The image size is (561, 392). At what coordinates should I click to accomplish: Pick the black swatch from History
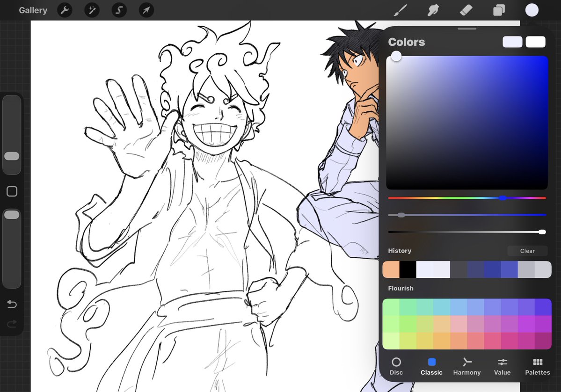click(x=408, y=269)
